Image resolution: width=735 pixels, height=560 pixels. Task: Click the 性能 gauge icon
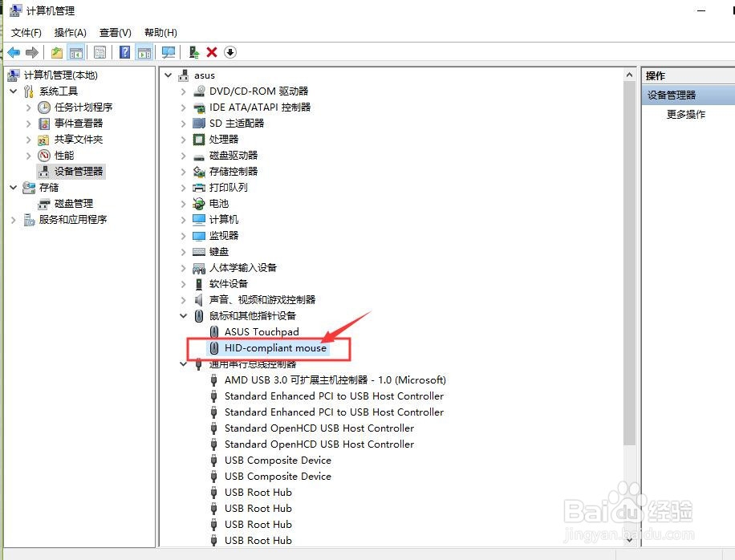(43, 156)
